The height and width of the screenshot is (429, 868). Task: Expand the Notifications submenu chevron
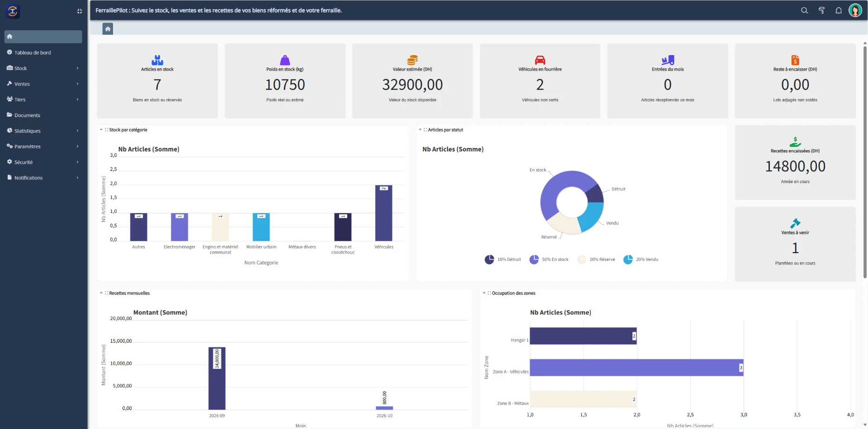77,178
